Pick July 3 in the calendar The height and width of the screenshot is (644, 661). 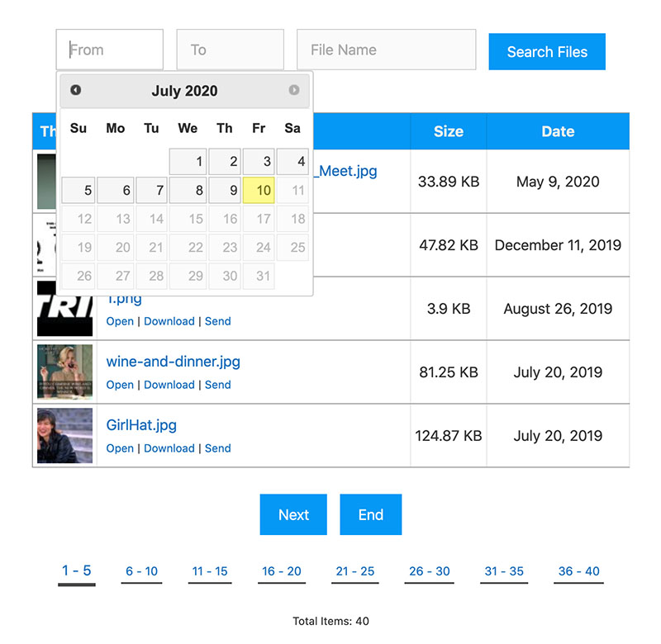259,161
